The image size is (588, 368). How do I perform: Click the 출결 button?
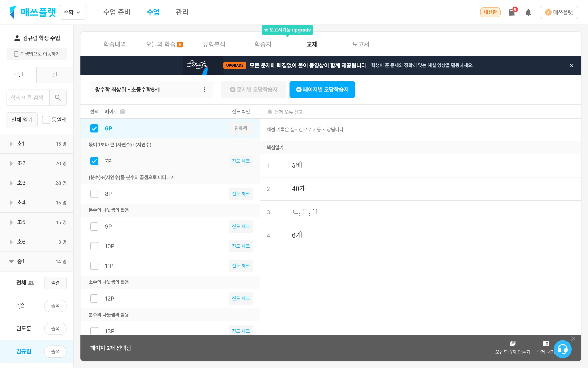point(55,283)
